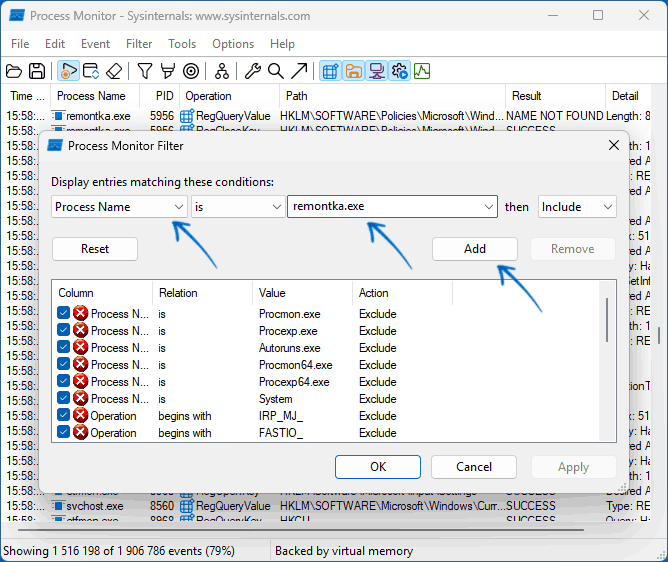Screen dimensions: 668x562
Task: Click the Highlight toolbar icon
Action: point(168,71)
